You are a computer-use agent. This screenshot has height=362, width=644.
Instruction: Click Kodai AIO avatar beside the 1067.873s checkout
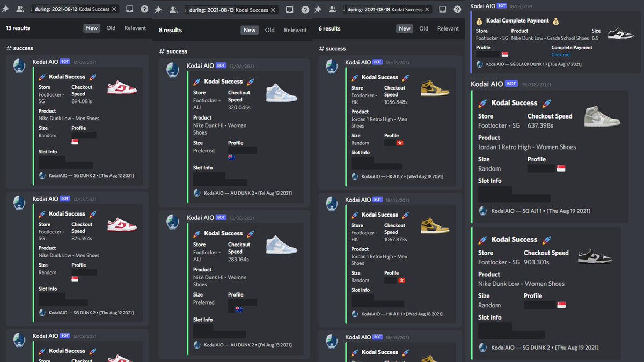pyautogui.click(x=333, y=205)
